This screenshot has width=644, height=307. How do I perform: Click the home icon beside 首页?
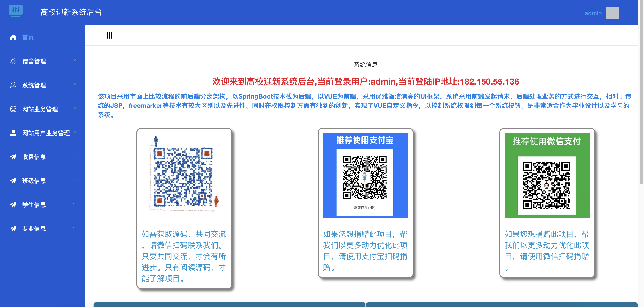point(13,37)
